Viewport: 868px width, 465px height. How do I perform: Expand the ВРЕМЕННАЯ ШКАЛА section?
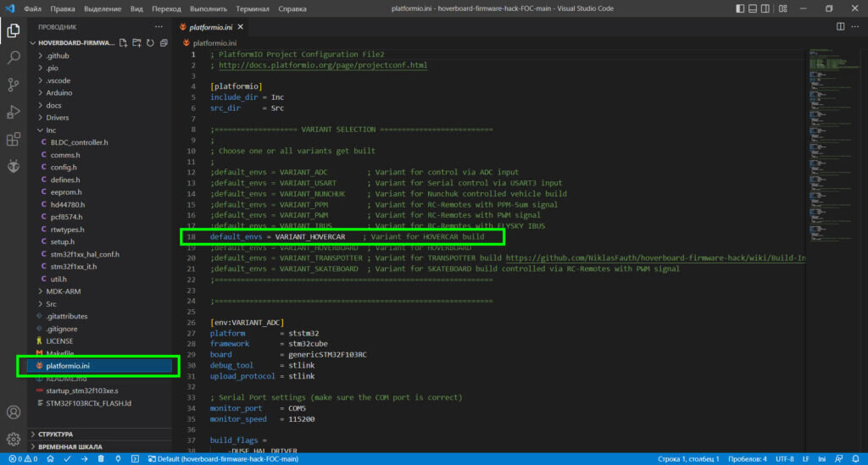click(x=100, y=446)
